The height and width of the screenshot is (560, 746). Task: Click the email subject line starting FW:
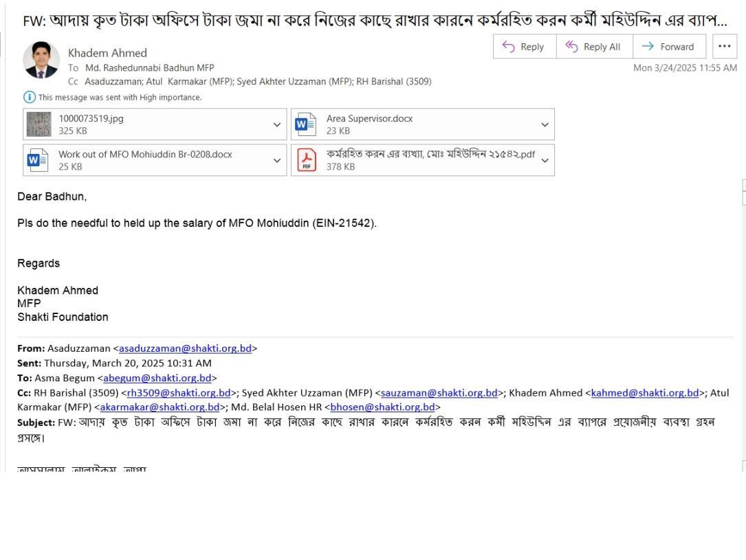375,21
